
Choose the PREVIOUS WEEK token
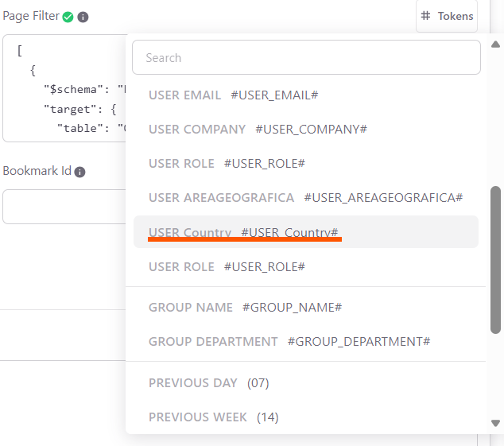(213, 417)
